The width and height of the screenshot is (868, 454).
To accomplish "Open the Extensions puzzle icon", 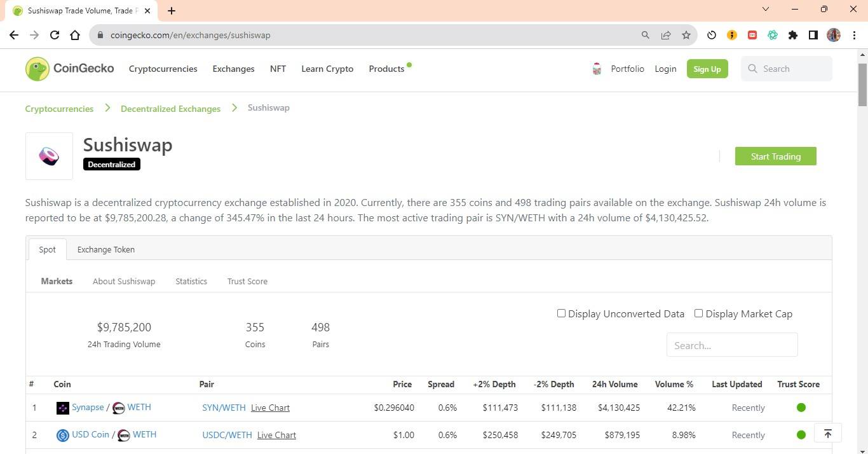I will [792, 35].
